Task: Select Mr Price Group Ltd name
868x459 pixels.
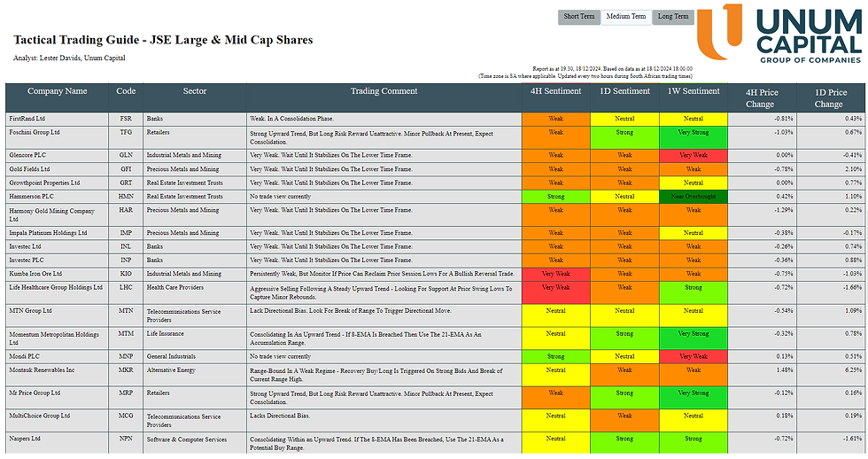Action: (35, 393)
